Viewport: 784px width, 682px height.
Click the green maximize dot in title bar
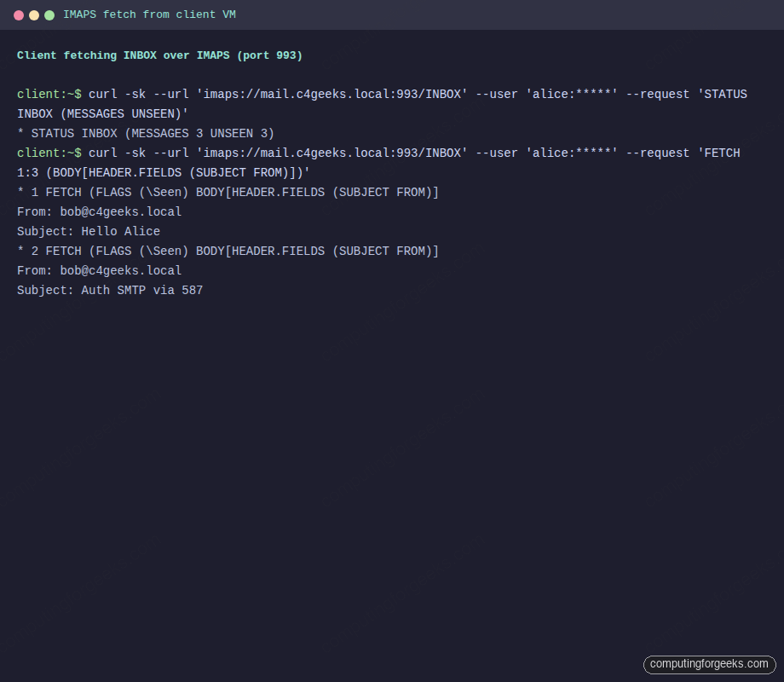pos(49,15)
